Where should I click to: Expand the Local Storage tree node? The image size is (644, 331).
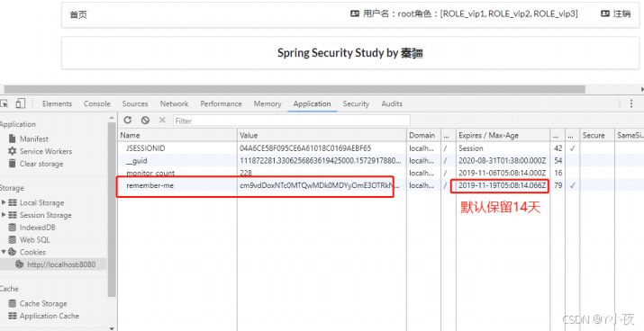tap(4, 202)
